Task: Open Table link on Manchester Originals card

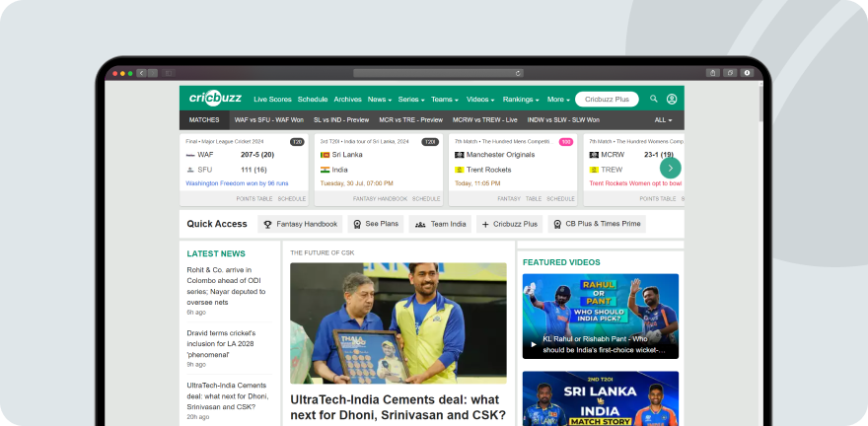Action: point(534,198)
